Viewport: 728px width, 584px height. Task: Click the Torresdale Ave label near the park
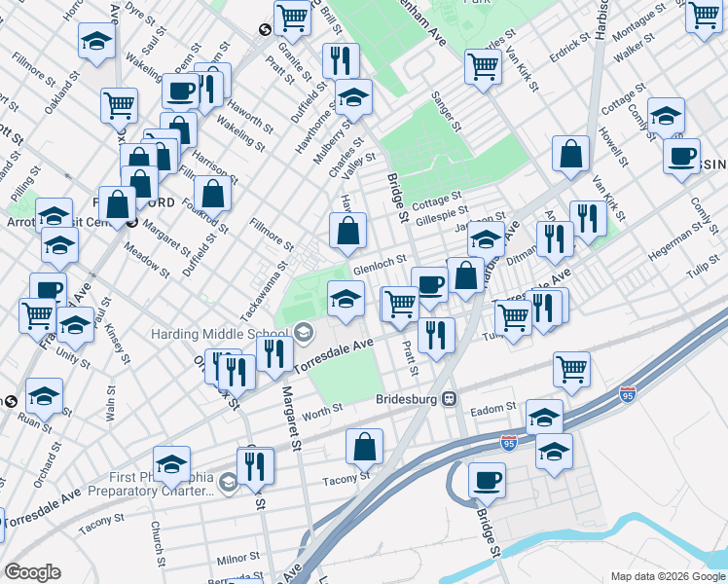point(334,356)
